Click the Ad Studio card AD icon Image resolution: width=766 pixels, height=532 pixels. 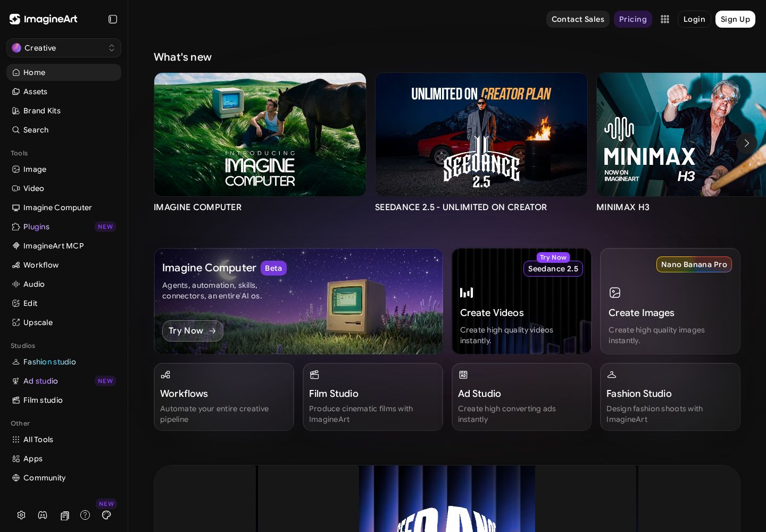point(463,375)
